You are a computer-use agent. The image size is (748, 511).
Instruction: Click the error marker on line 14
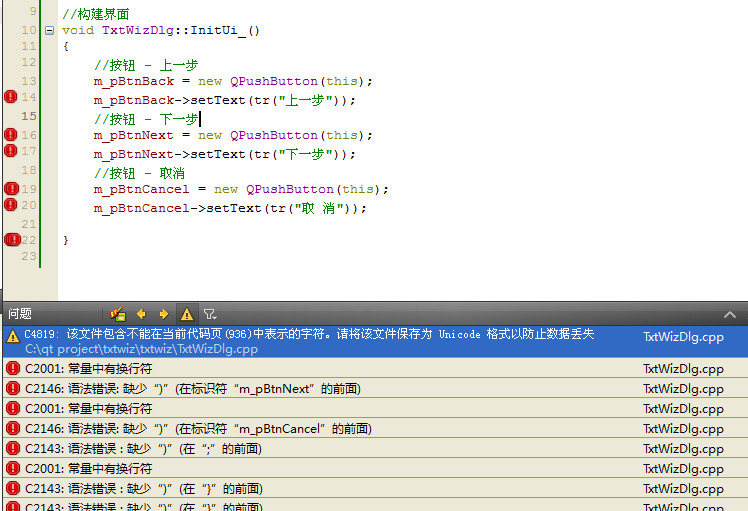pos(11,97)
